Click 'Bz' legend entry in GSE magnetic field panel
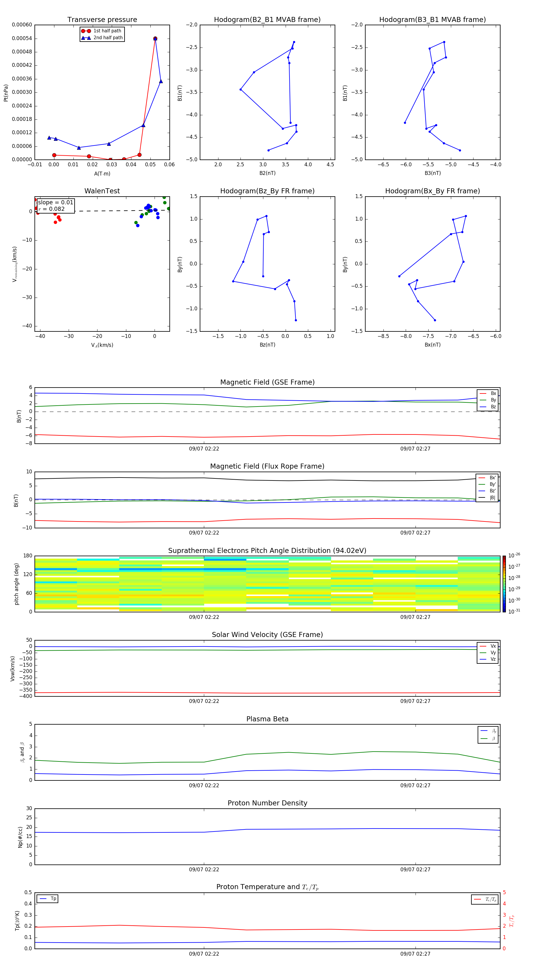This screenshot has height=980, width=535. 488,407
